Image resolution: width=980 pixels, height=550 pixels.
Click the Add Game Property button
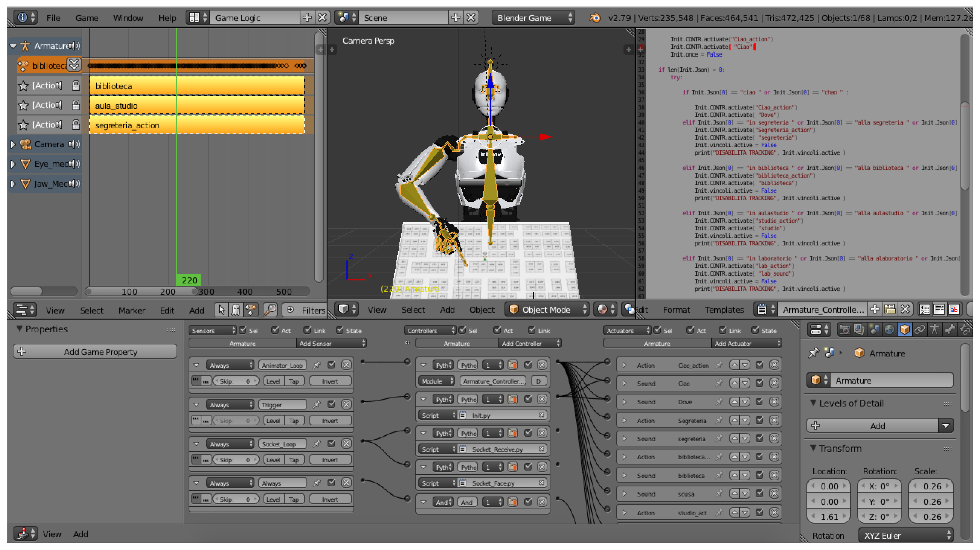[x=95, y=352]
